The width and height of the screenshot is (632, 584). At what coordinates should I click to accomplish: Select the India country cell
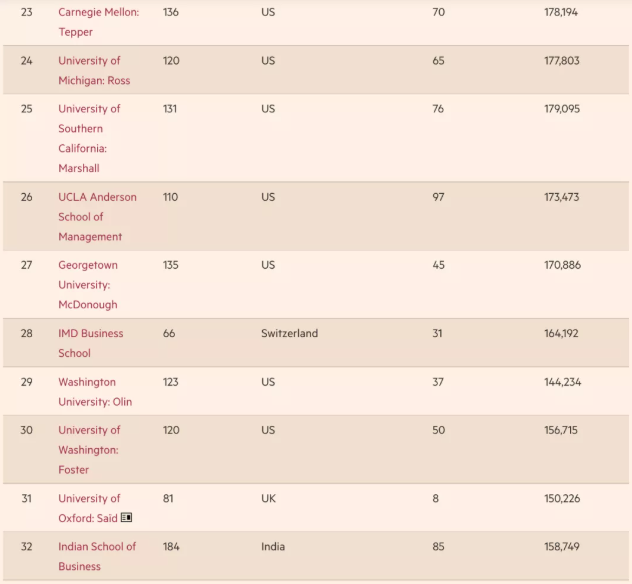click(x=273, y=546)
